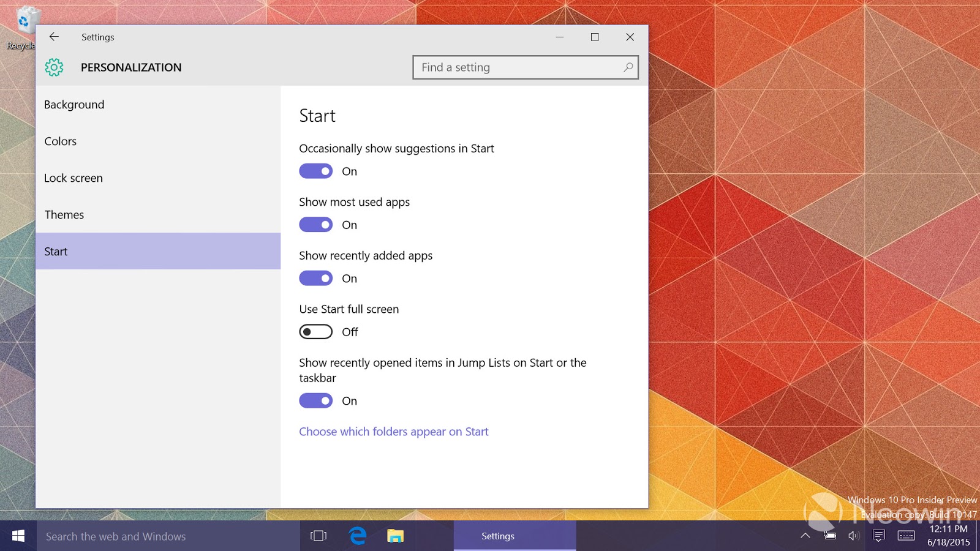Image resolution: width=980 pixels, height=551 pixels.
Task: Click the volume speaker tray icon
Action: (x=854, y=536)
